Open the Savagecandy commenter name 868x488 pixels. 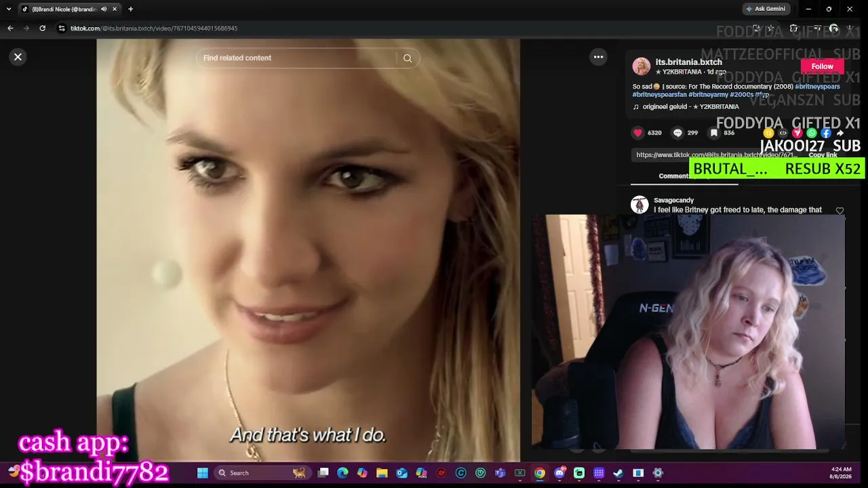673,201
